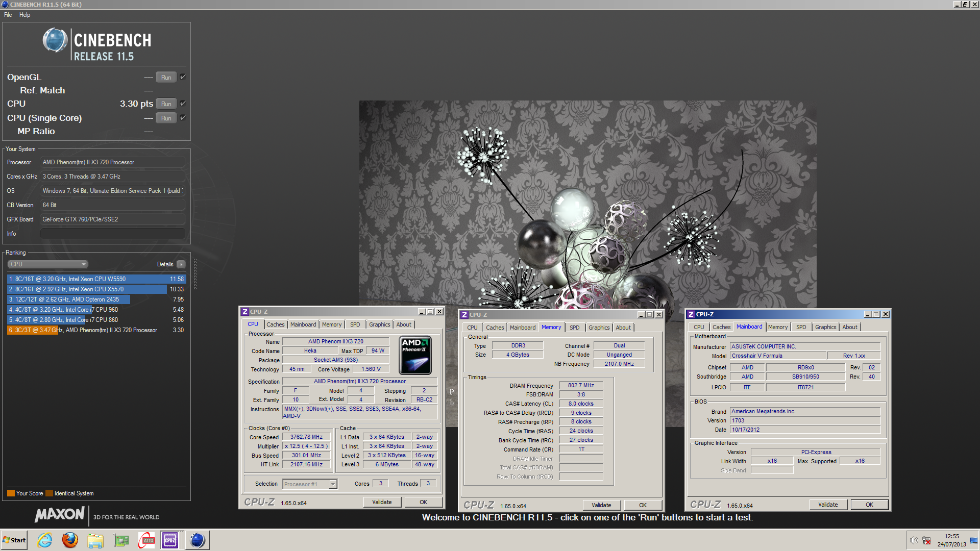The width and height of the screenshot is (980, 551).
Task: Click the Start button
Action: pyautogui.click(x=14, y=540)
